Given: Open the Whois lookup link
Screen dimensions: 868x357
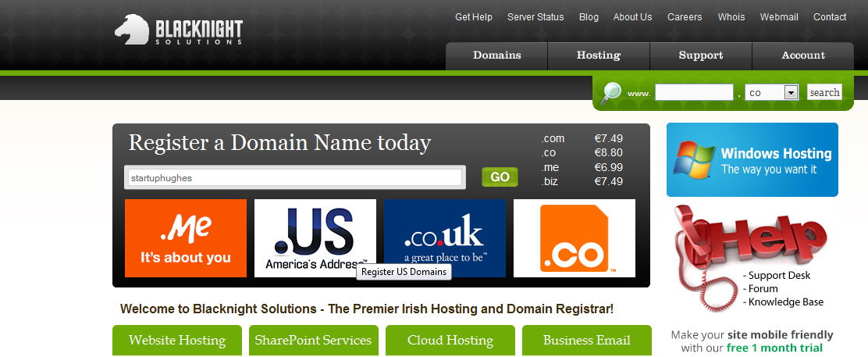Looking at the screenshot, I should point(731,17).
